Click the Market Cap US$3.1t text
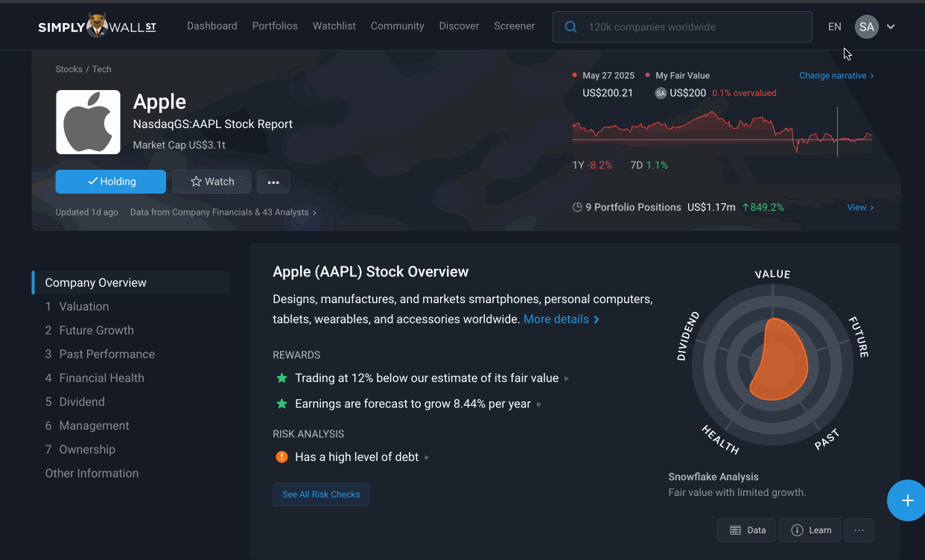Screen dimensions: 925x560 pos(179,145)
